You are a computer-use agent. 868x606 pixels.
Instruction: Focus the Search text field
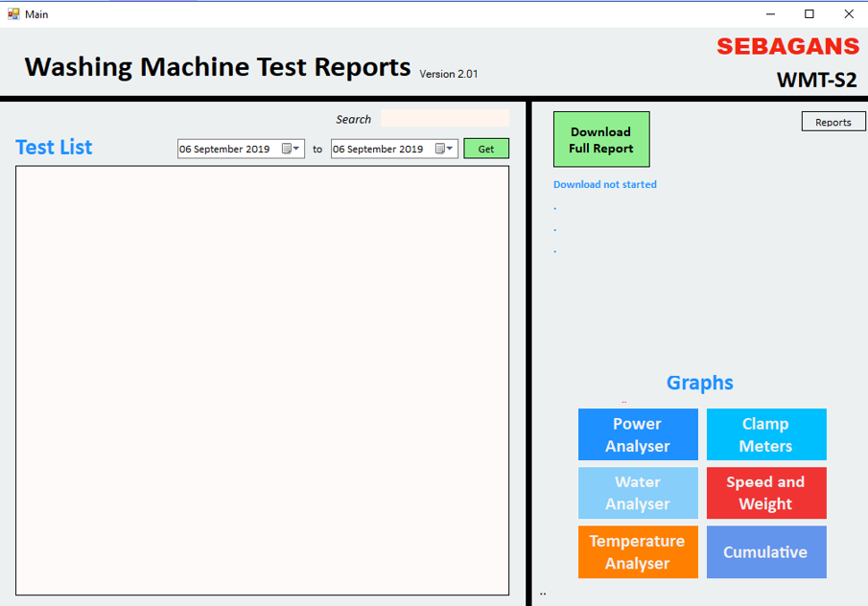[445, 119]
